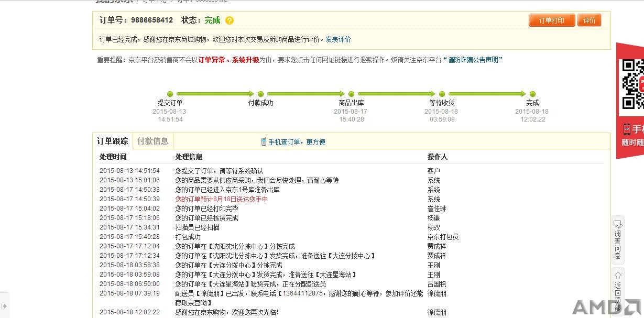
Task: Click the 付款成功 progress step dot
Action: pyautogui.click(x=261, y=94)
